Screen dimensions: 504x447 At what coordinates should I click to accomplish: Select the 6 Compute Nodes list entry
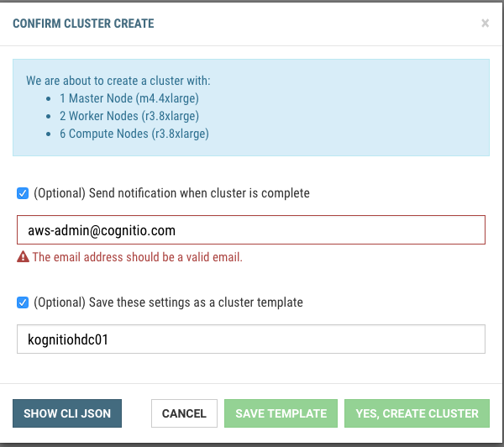coord(134,134)
